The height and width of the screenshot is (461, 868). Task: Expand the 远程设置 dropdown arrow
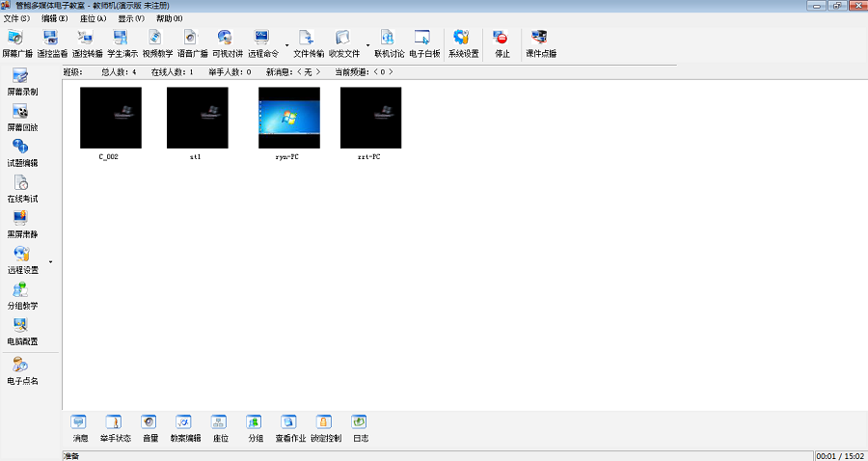(50, 261)
